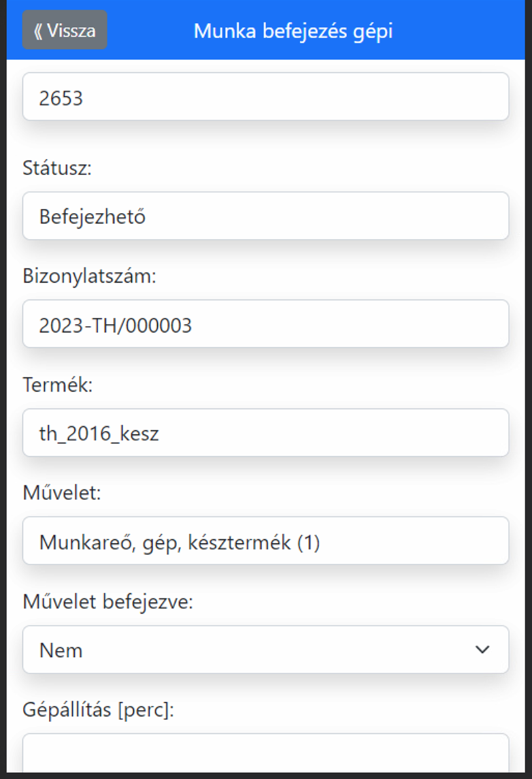
Task: Focus the empty Gépállítás input field
Action: (x=265, y=754)
